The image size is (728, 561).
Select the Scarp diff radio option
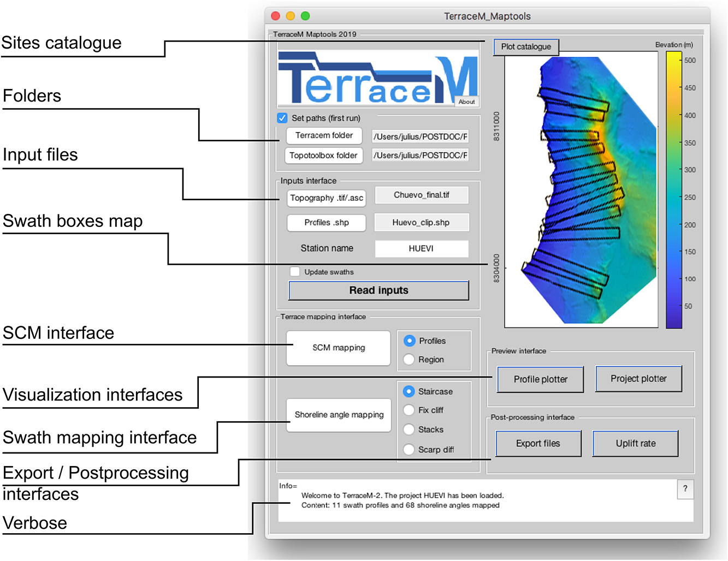(x=409, y=450)
